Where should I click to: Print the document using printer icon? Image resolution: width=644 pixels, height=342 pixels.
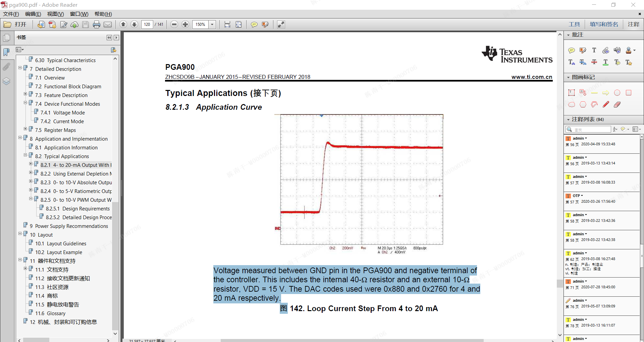[97, 25]
